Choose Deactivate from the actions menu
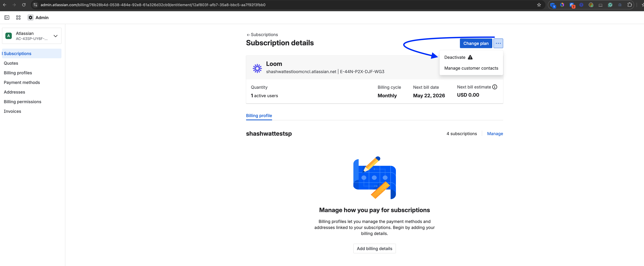 pyautogui.click(x=471, y=57)
